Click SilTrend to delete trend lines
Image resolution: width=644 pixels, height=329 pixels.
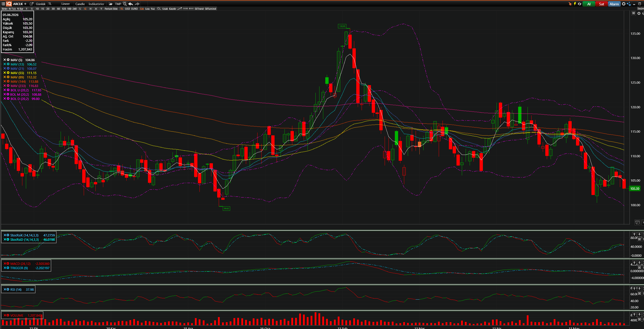pos(199,9)
